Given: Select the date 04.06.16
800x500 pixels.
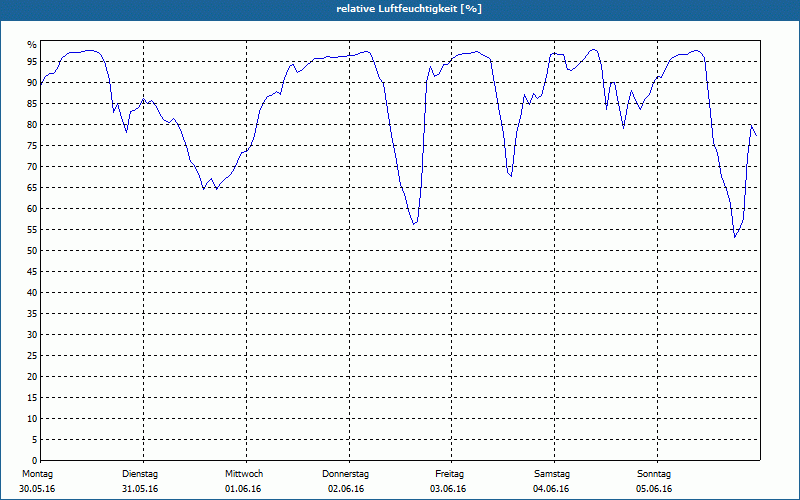Looking at the screenshot, I should point(551,489).
